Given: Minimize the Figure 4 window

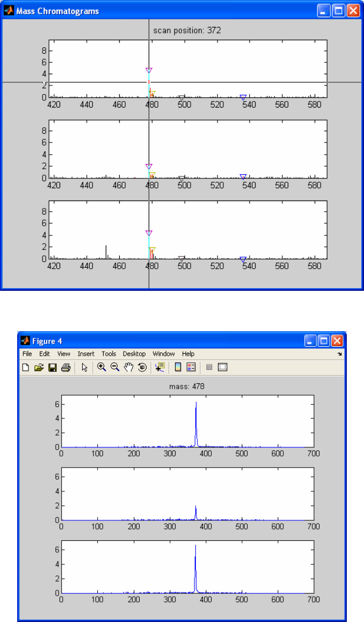Looking at the screenshot, I should (x=310, y=341).
